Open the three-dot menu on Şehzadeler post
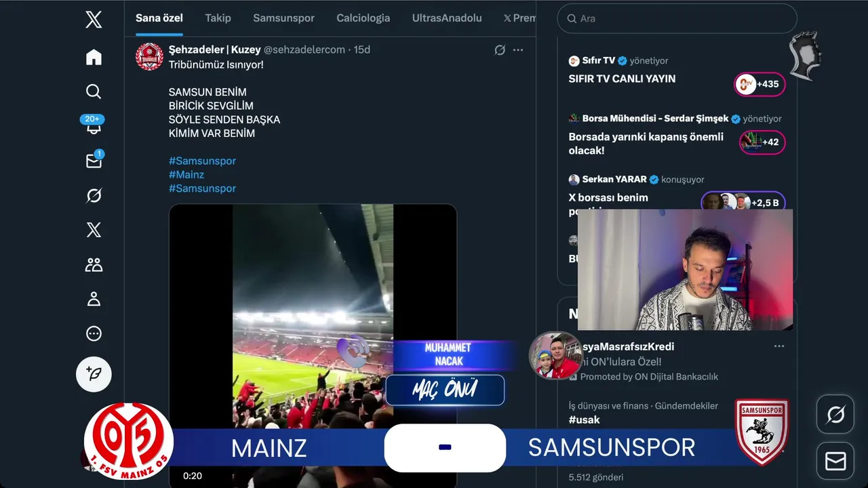This screenshot has height=488, width=868. tap(518, 49)
